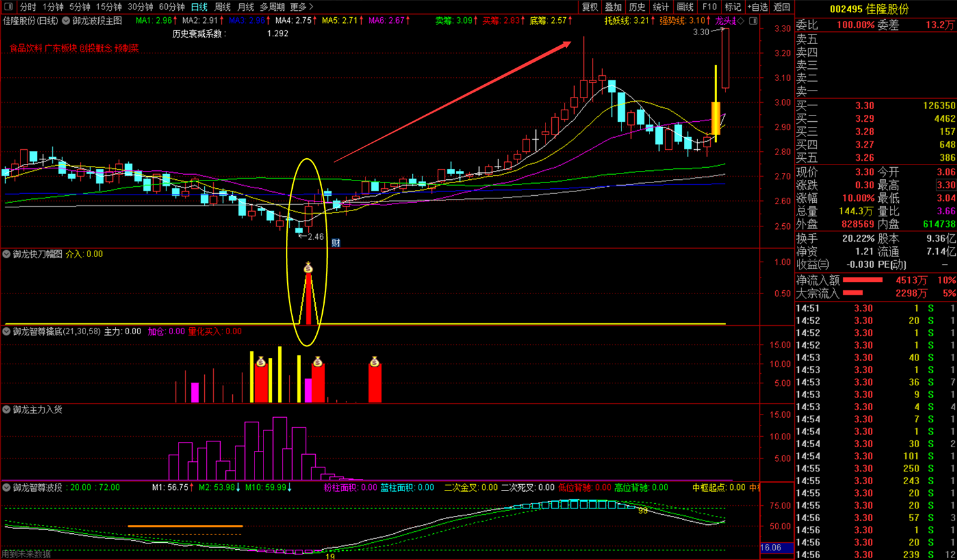Click the 广东板块 sector tag
Image resolution: width=957 pixels, height=560 pixels.
[x=61, y=48]
